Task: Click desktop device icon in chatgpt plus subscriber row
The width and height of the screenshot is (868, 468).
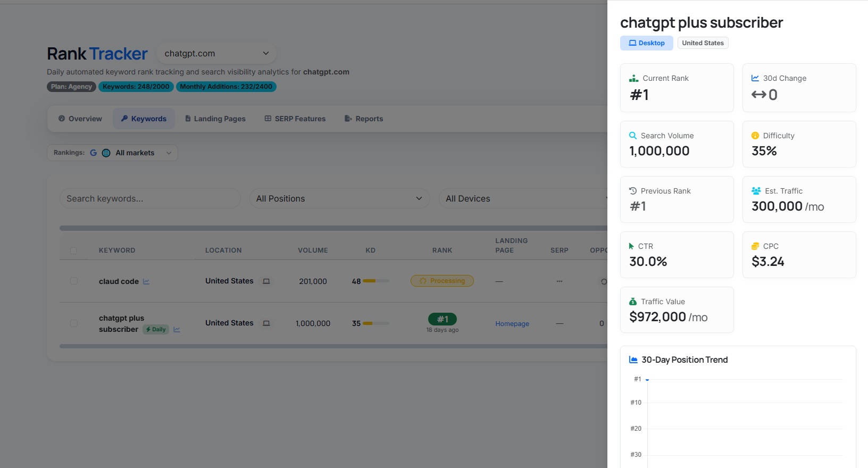Action: coord(266,323)
